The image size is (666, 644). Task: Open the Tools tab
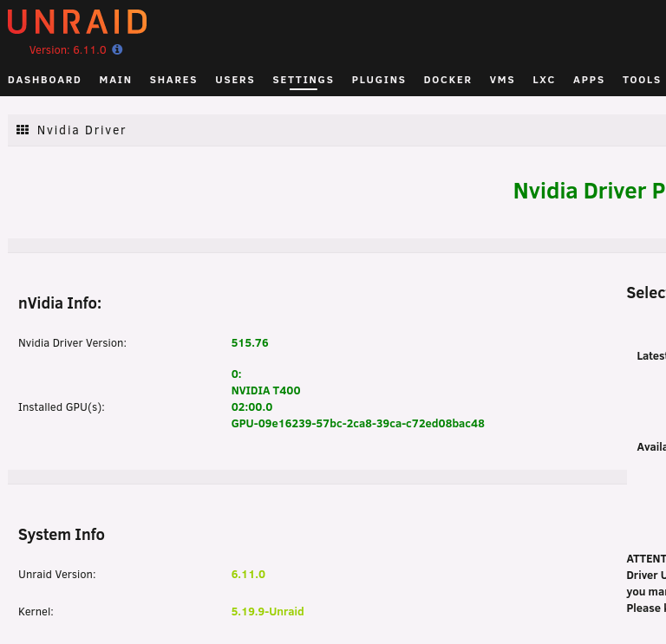click(x=642, y=80)
